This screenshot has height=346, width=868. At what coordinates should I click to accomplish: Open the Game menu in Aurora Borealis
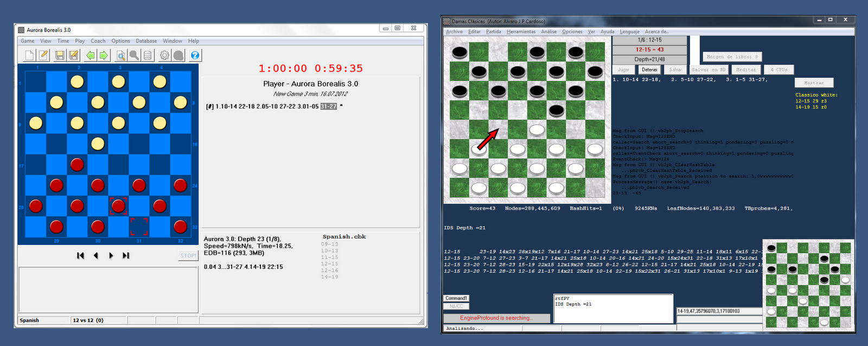28,41
